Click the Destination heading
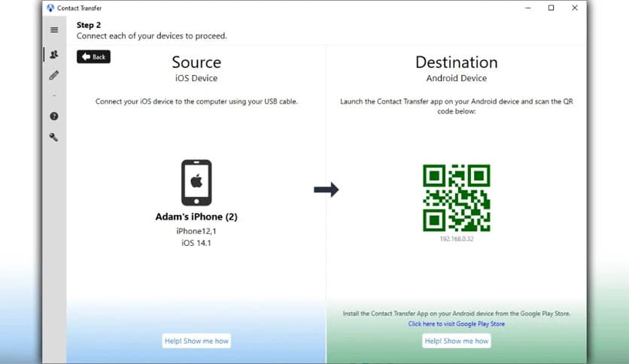This screenshot has width=629, height=364. click(x=457, y=62)
